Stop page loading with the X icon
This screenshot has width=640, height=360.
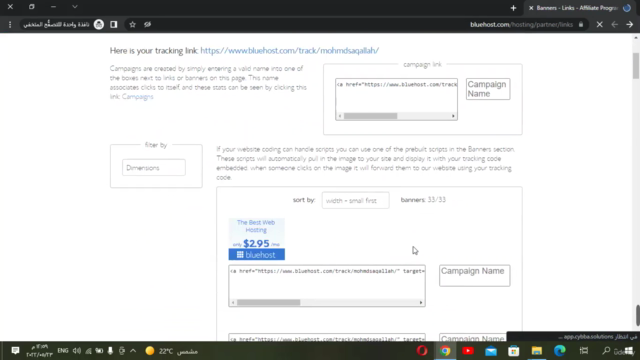click(600, 24)
